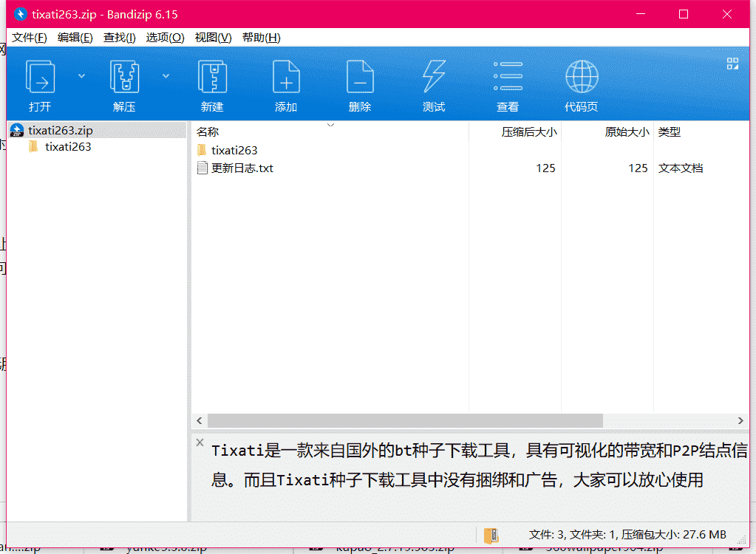756x554 pixels.
Task: Click the archive icon in status bar
Action: point(491,536)
